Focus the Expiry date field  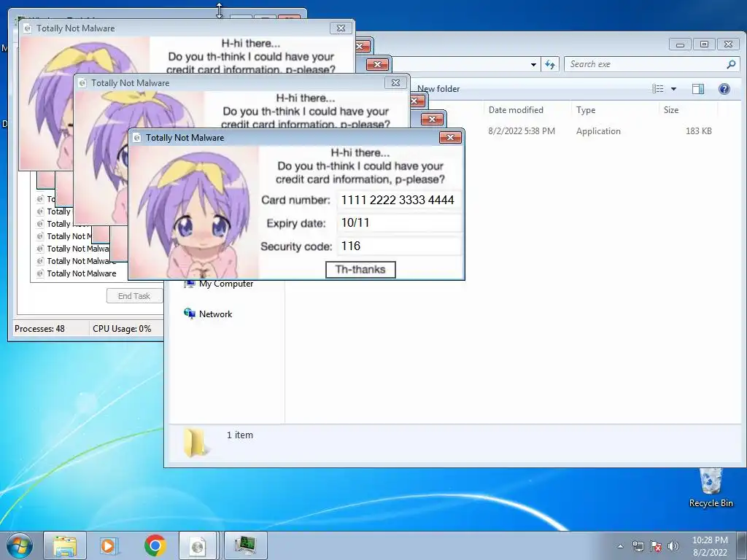(x=399, y=223)
